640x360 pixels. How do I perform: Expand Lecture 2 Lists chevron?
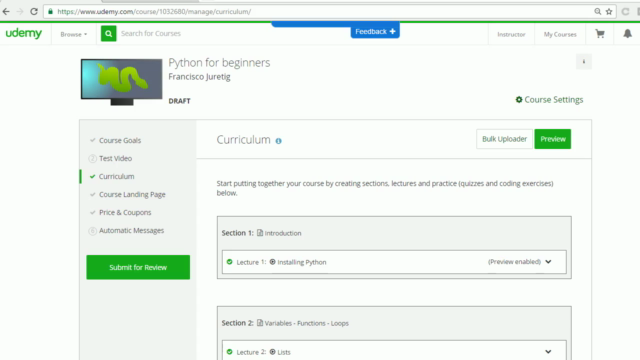click(548, 352)
